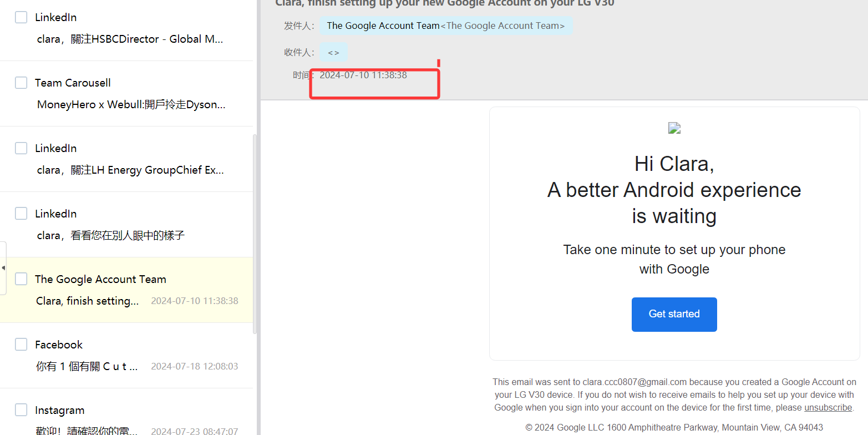Open 'MoneyHero x Webull:開戶拎走Dyson...' email

tap(131, 104)
